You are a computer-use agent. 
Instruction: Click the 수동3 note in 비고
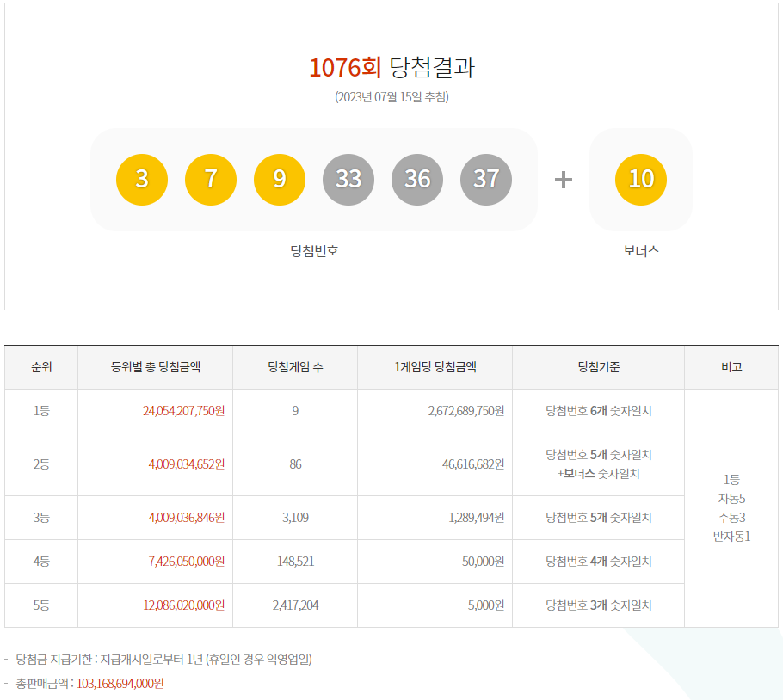coord(731,518)
